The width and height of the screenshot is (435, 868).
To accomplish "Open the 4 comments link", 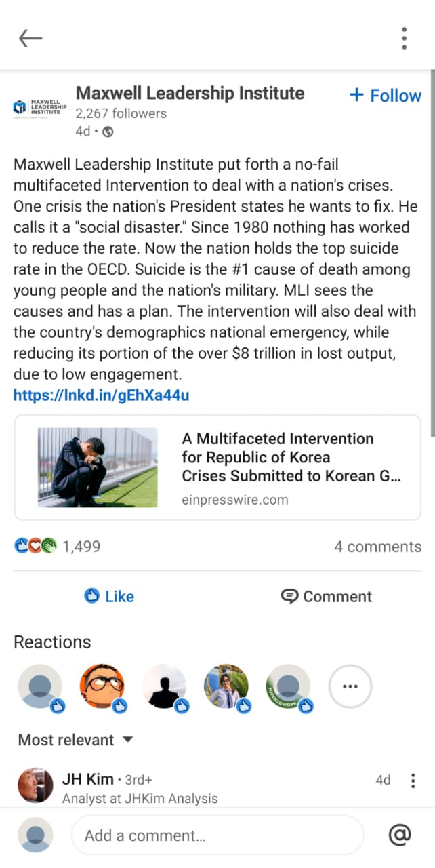I will [x=377, y=547].
